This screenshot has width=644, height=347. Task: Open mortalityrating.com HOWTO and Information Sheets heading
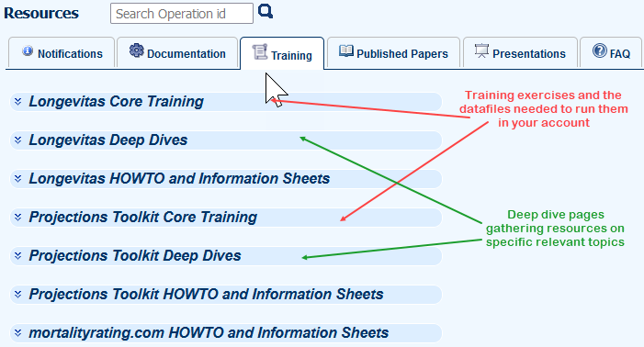tap(209, 332)
